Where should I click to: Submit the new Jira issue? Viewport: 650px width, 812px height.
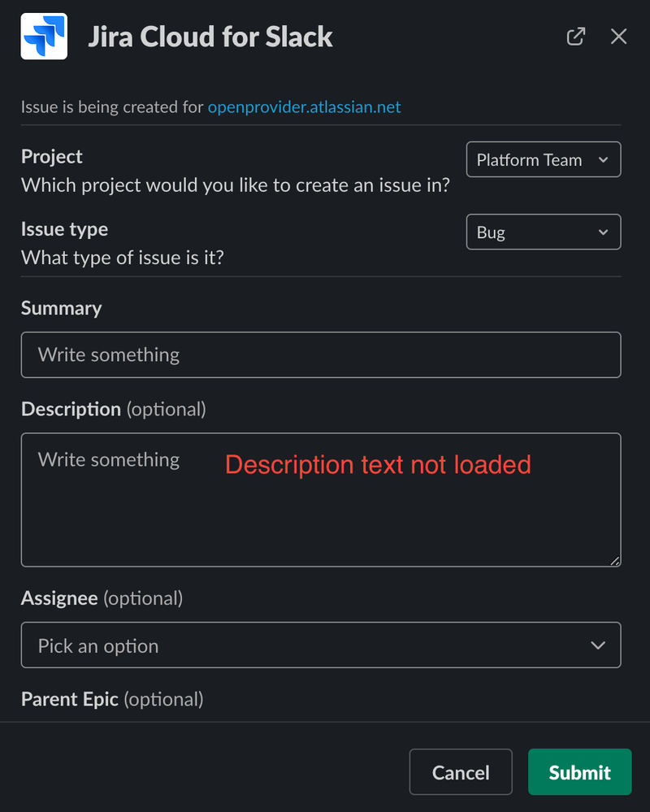tap(579, 771)
